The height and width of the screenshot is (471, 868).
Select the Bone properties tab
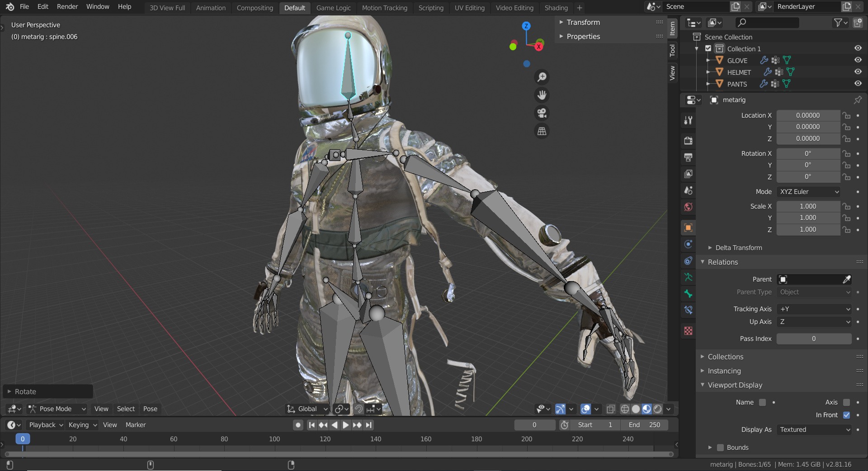pos(688,294)
